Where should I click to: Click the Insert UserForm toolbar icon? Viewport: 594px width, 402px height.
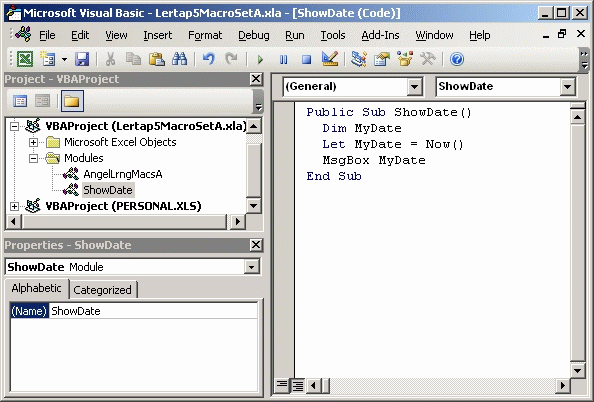tap(48, 59)
